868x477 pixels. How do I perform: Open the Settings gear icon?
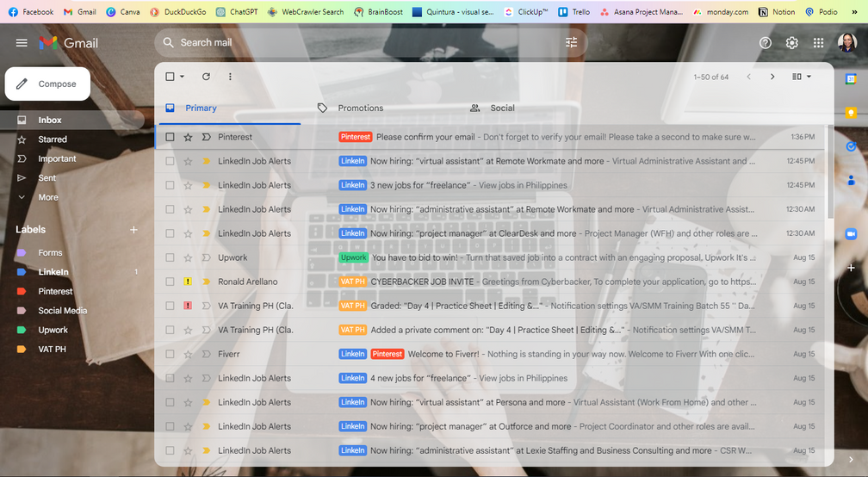click(791, 42)
